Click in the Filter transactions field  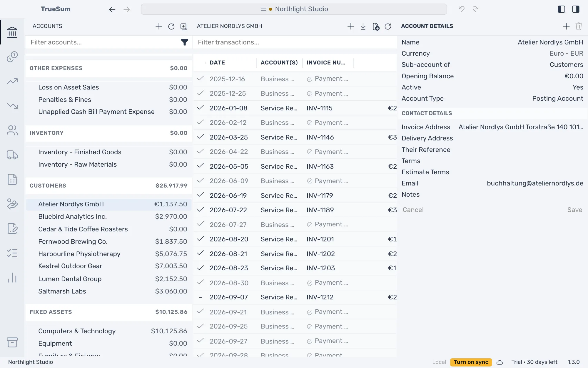[295, 42]
